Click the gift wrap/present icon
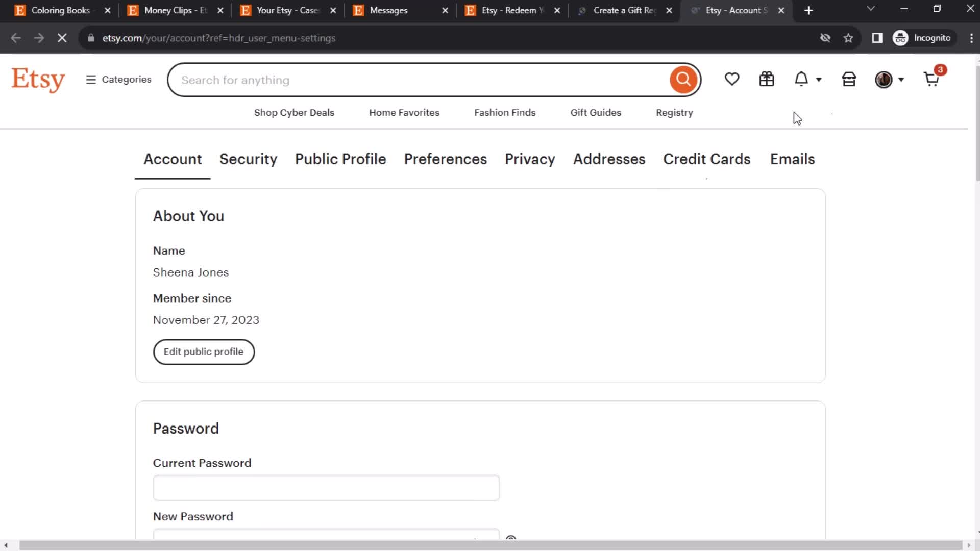 pyautogui.click(x=766, y=80)
